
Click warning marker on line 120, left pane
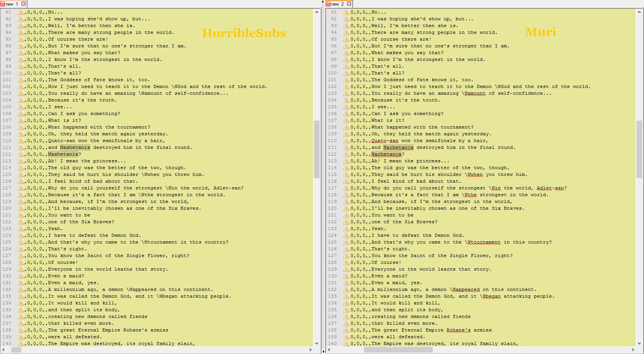click(21, 209)
